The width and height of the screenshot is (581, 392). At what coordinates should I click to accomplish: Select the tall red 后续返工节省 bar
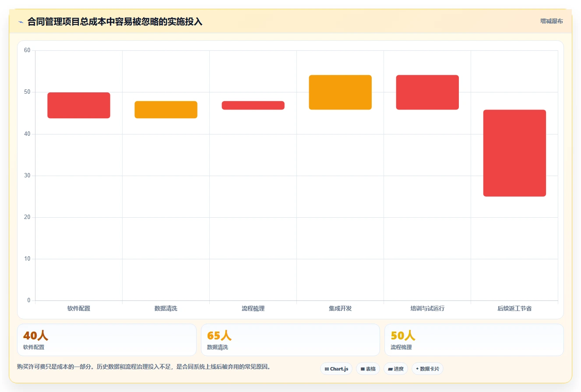[514, 153]
